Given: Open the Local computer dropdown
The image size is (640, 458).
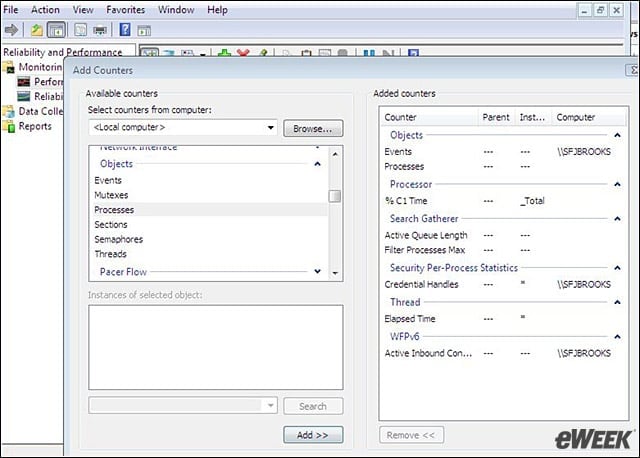Looking at the screenshot, I should (270, 127).
